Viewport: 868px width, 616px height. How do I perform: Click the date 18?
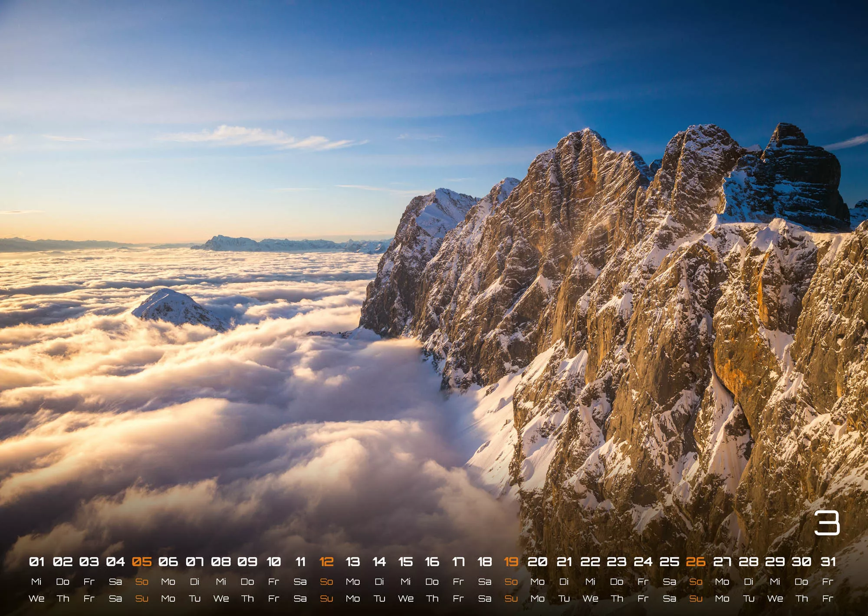[485, 562]
